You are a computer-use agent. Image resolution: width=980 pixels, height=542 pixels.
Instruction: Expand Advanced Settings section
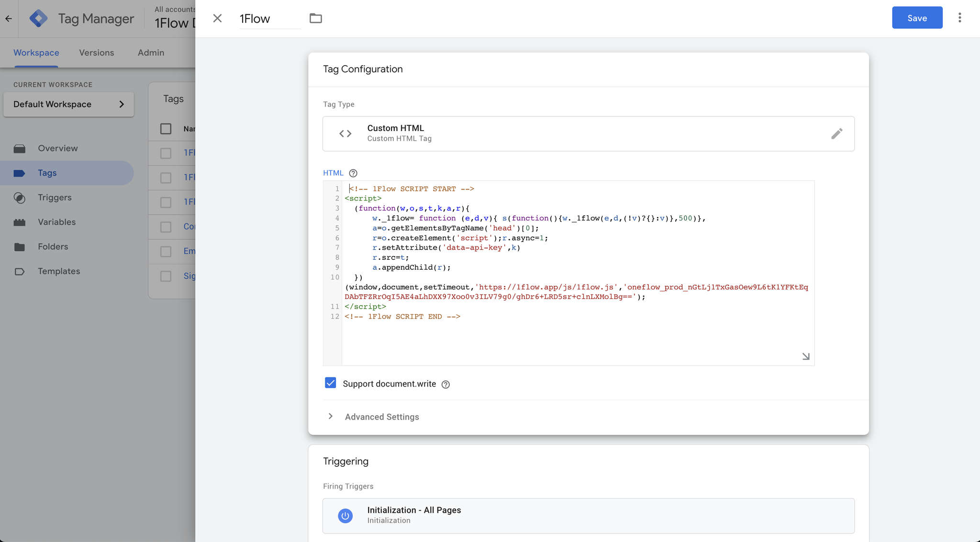coord(381,417)
